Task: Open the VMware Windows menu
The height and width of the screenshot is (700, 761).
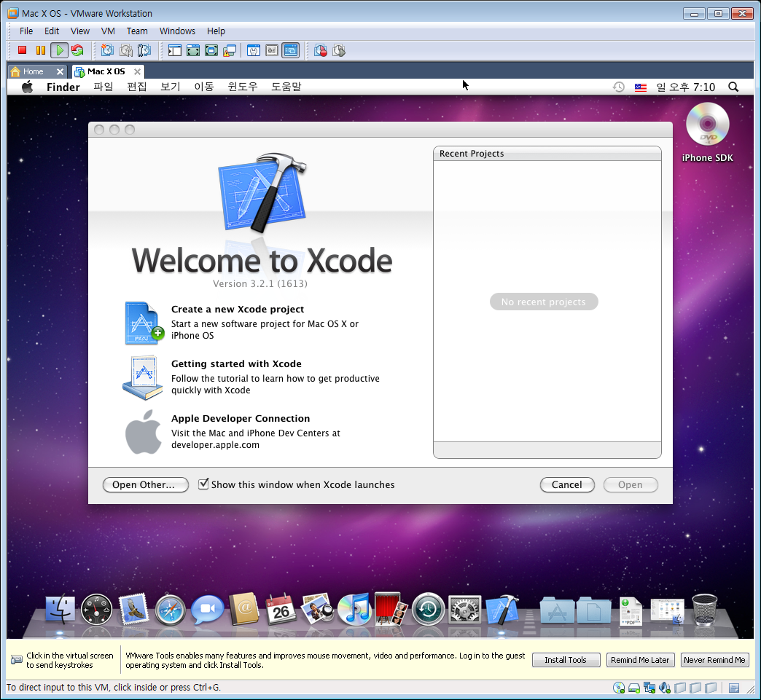Action: click(177, 31)
